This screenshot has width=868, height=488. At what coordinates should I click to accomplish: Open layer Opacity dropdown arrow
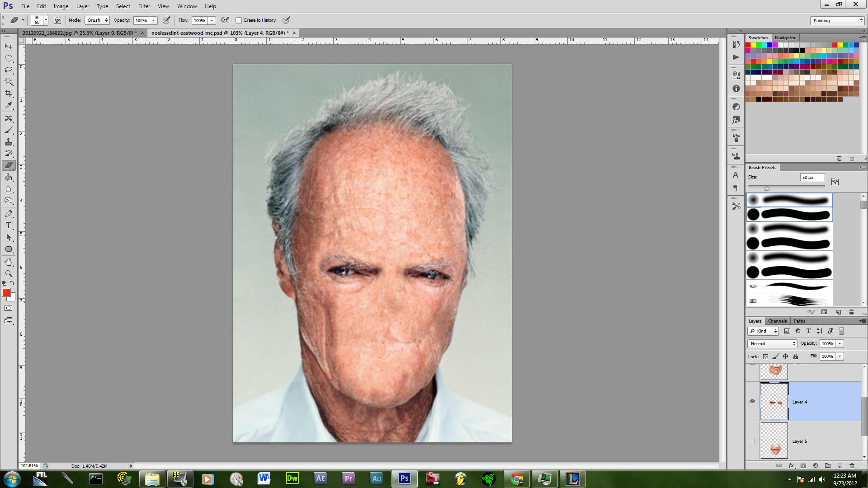(x=840, y=344)
